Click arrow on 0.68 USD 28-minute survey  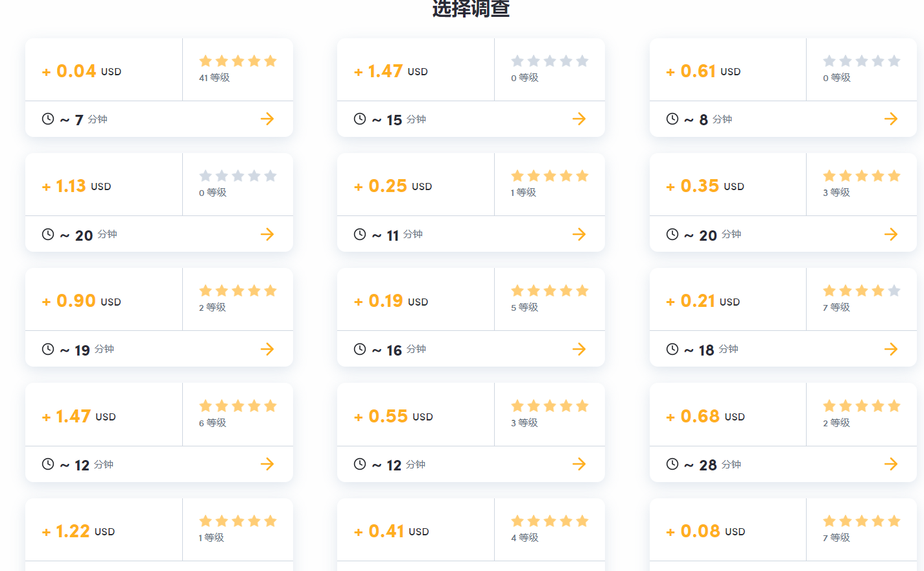click(x=891, y=464)
